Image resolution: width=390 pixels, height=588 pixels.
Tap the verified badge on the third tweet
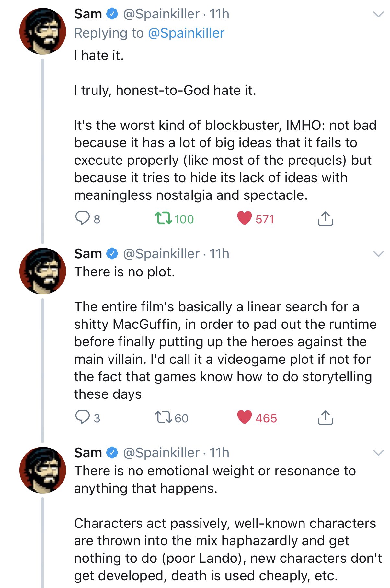(x=112, y=452)
